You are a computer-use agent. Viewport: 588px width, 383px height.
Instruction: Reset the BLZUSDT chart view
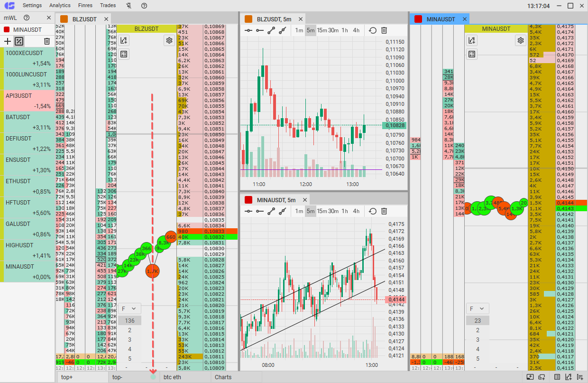[x=373, y=30]
